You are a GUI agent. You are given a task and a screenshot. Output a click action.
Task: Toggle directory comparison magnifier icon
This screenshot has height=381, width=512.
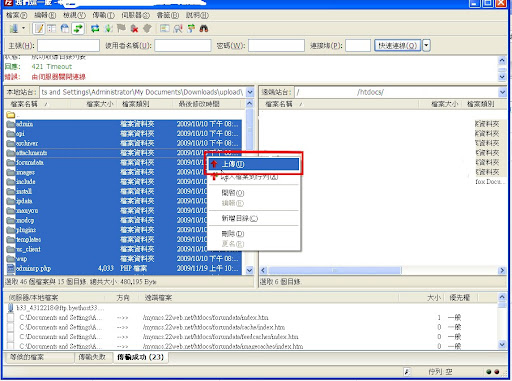pos(178,29)
